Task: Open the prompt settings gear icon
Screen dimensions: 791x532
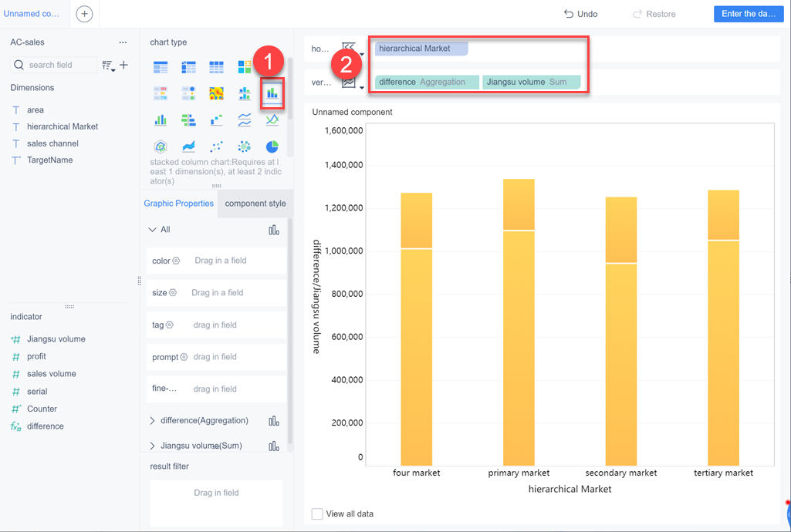Action: click(184, 357)
